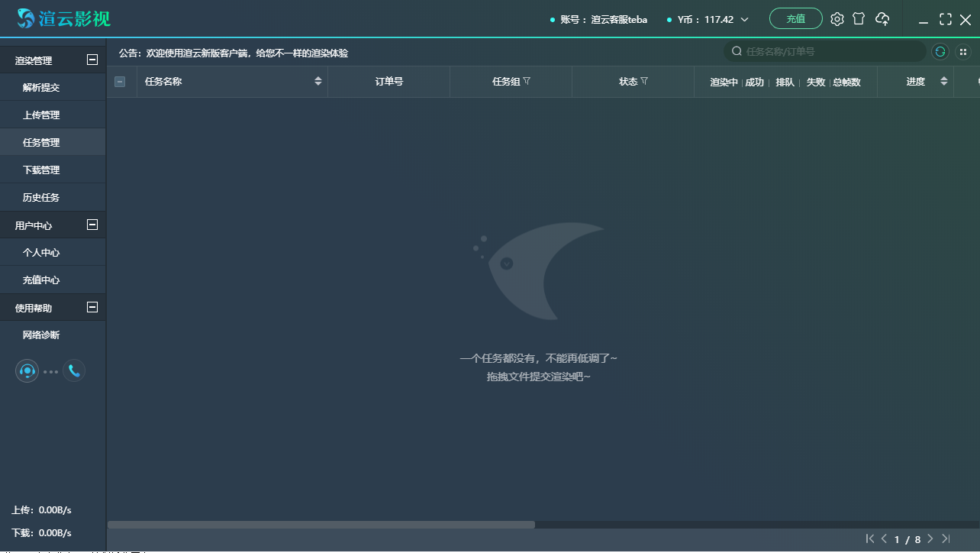The width and height of the screenshot is (980, 553).
Task: Focus the 任务名称/订单号 search field
Action: pos(825,51)
